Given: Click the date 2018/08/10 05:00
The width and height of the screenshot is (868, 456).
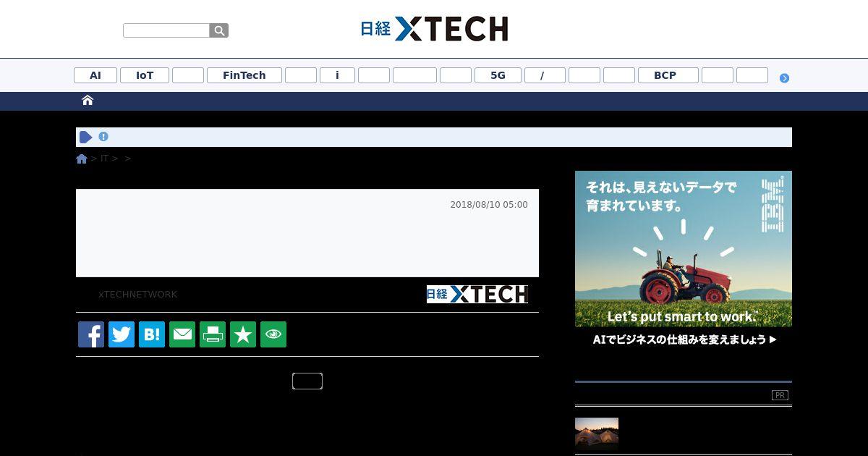Looking at the screenshot, I should click(489, 205).
